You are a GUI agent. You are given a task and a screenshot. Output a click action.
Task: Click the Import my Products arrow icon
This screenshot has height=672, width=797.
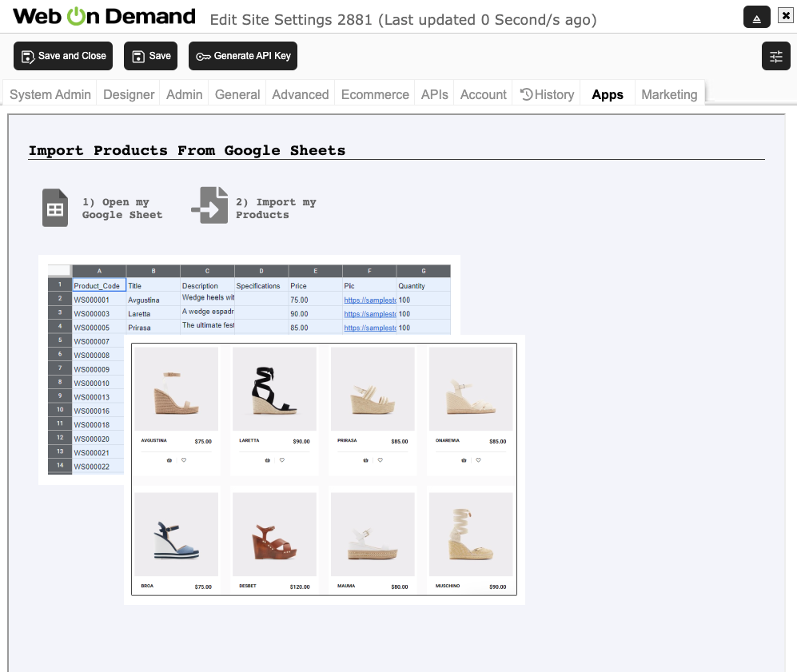tap(209, 205)
